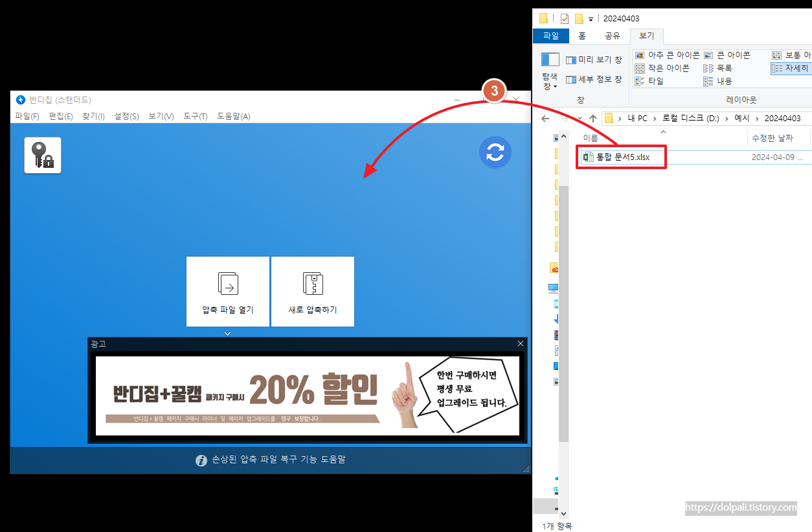Choose 자세히 layout option
The height and width of the screenshot is (532, 812).
click(791, 68)
